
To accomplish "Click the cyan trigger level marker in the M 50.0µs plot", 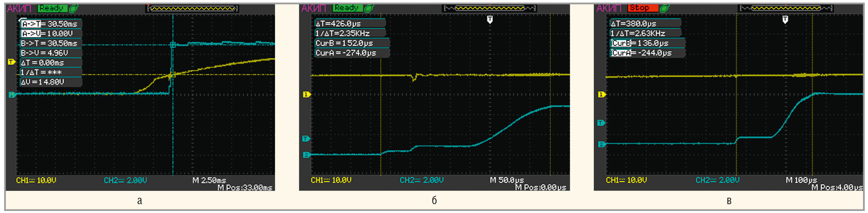I will click(x=306, y=139).
